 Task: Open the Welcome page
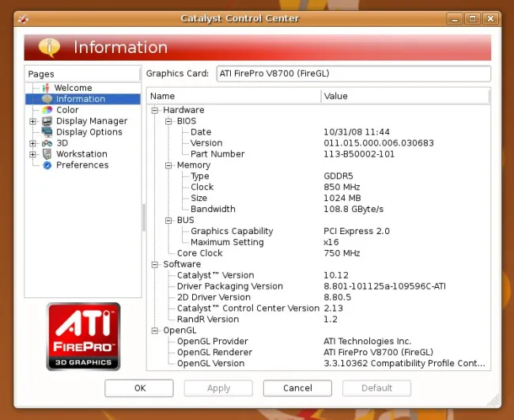(x=73, y=88)
